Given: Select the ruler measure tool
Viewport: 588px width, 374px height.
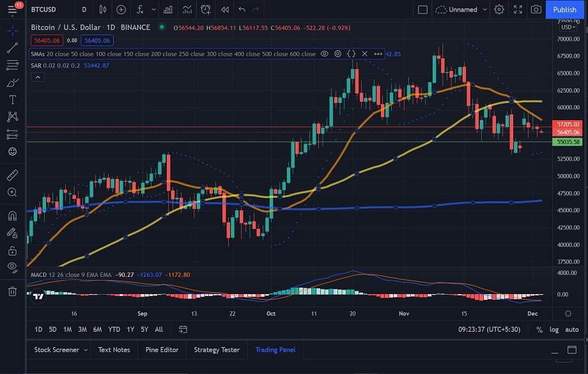Looking at the screenshot, I should (12, 175).
